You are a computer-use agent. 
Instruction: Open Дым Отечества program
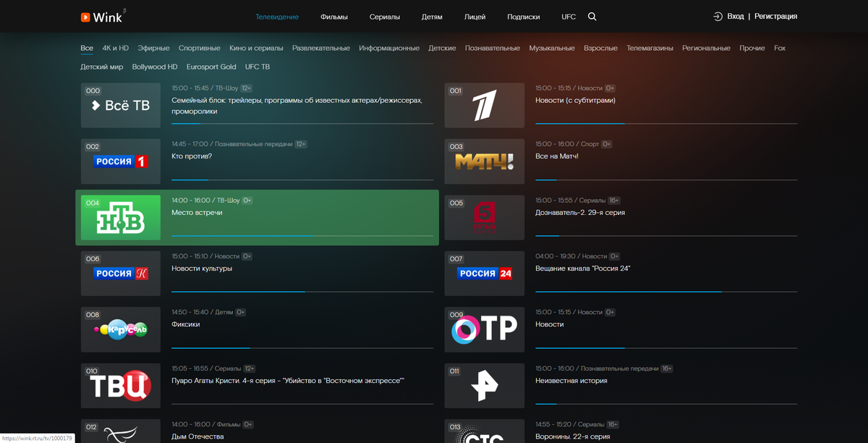pyautogui.click(x=197, y=436)
